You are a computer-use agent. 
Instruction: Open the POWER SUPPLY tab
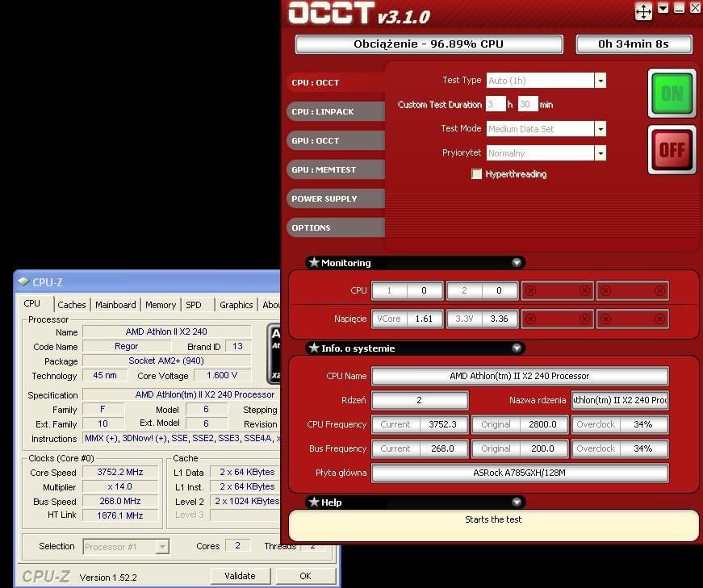pos(336,198)
